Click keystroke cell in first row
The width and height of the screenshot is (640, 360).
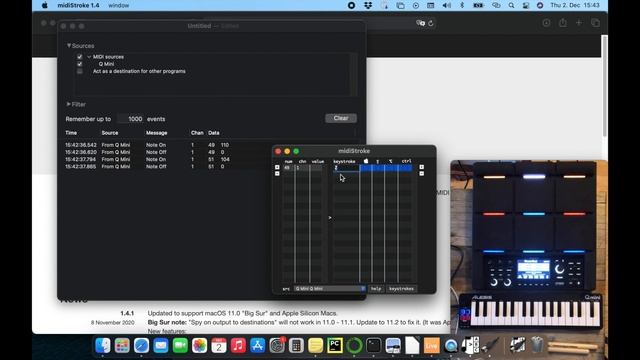pos(346,168)
